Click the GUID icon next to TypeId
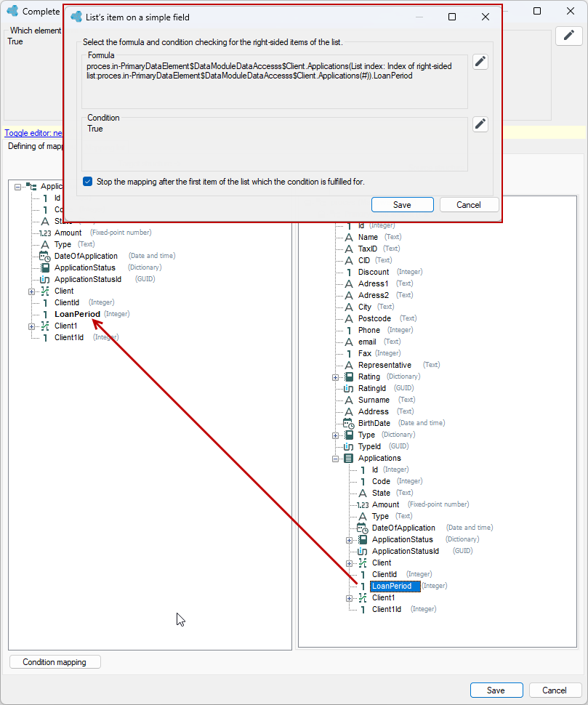588x705 pixels. click(x=348, y=446)
